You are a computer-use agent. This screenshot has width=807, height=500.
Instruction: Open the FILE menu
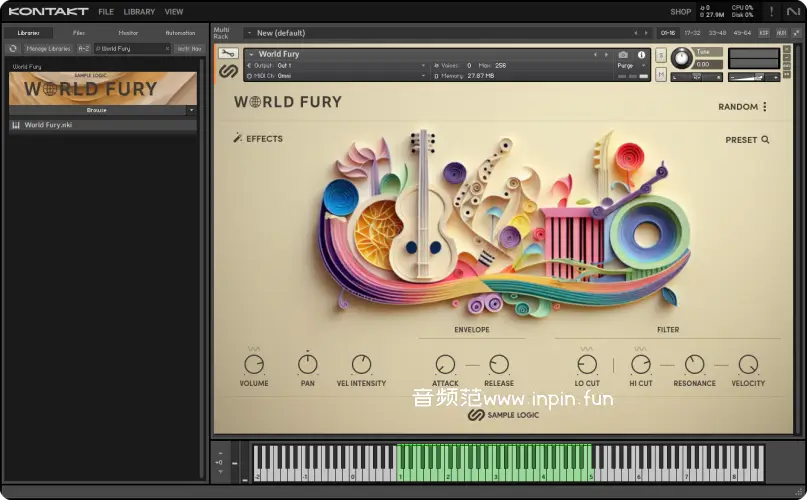(106, 12)
